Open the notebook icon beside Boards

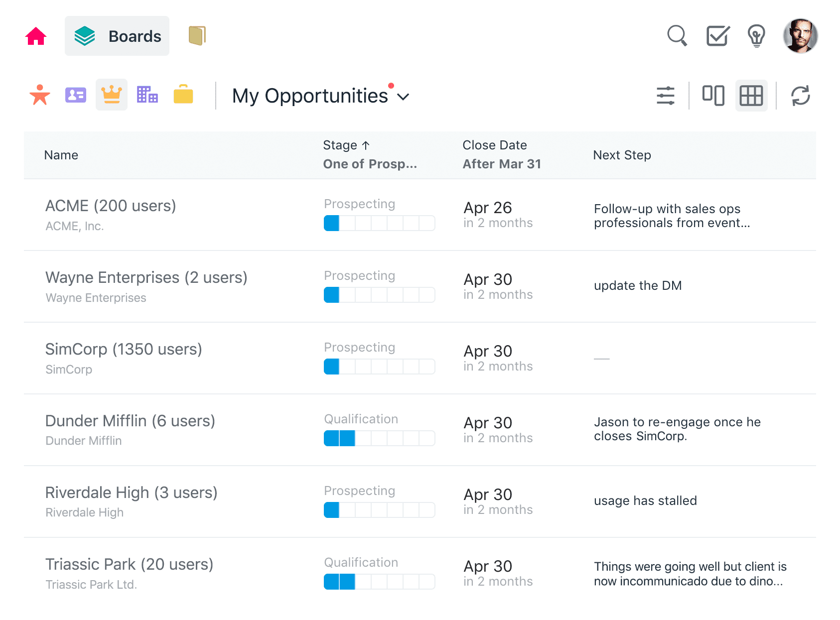click(197, 36)
